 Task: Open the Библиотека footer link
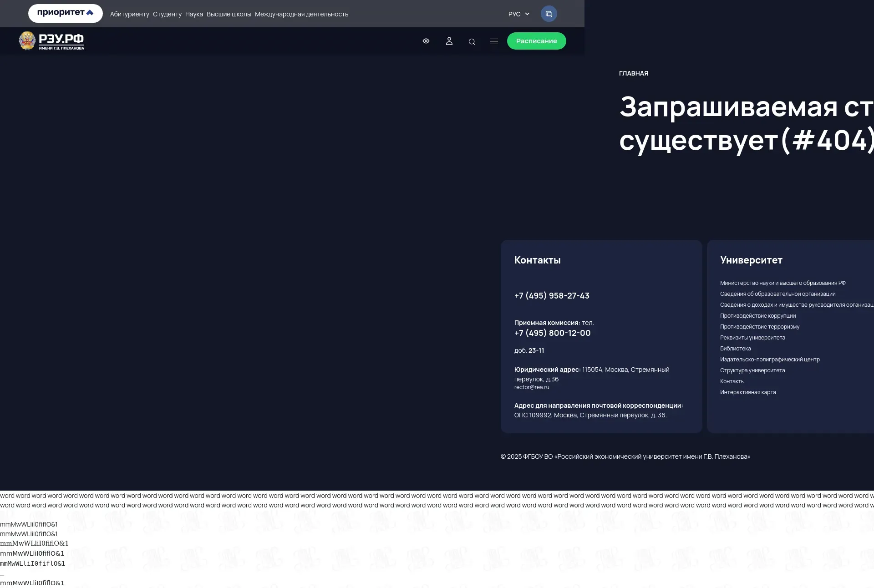[x=736, y=349]
